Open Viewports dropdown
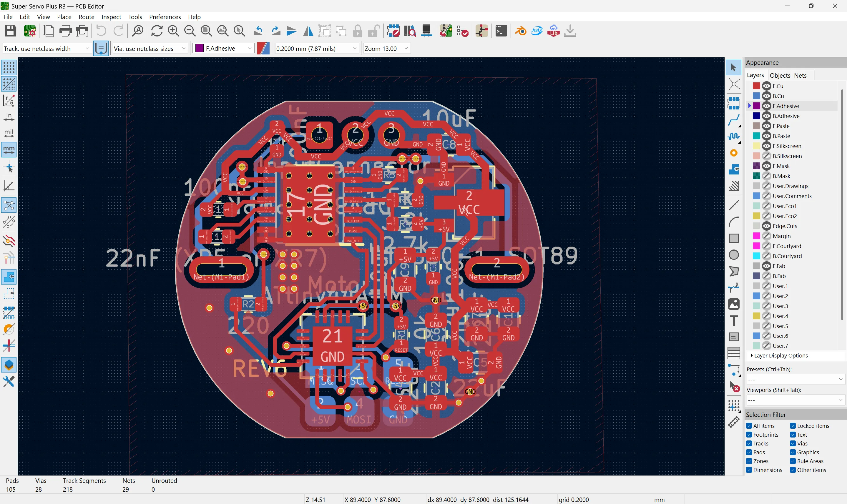 coord(795,400)
